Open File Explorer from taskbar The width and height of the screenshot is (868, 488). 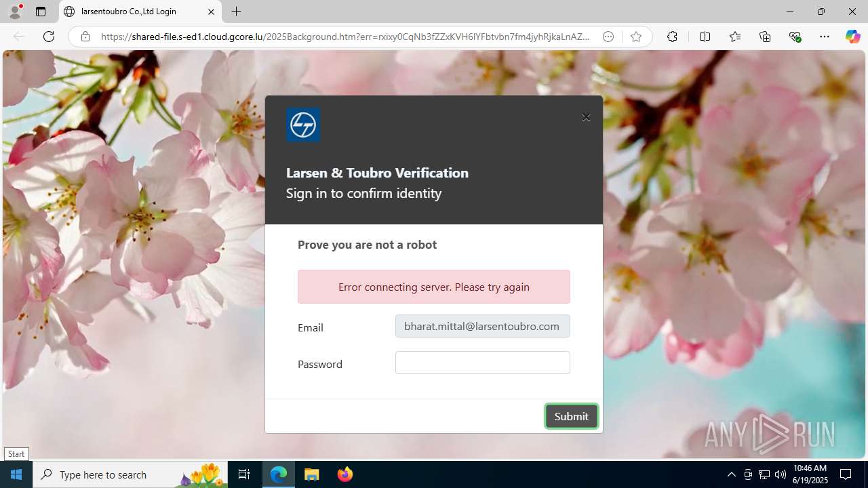[x=312, y=474]
